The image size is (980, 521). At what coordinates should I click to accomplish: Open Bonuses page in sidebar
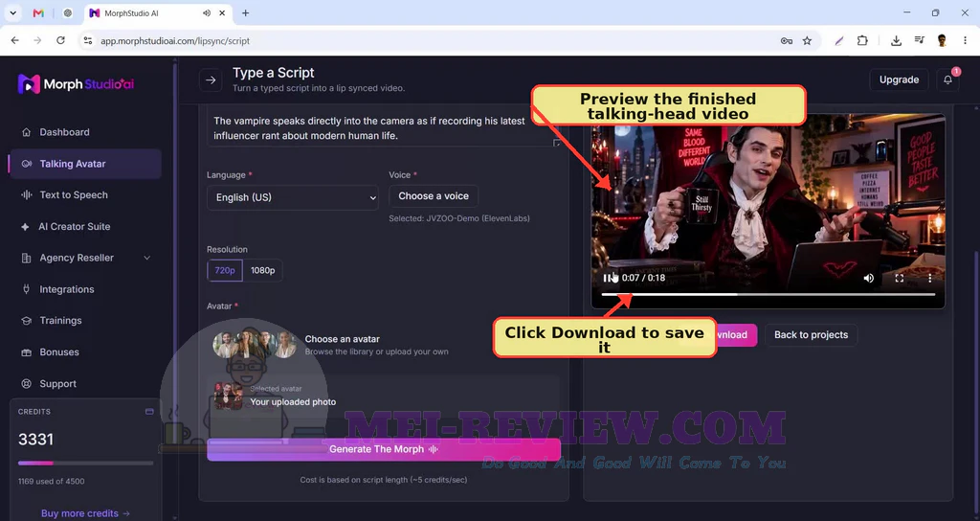pos(58,352)
